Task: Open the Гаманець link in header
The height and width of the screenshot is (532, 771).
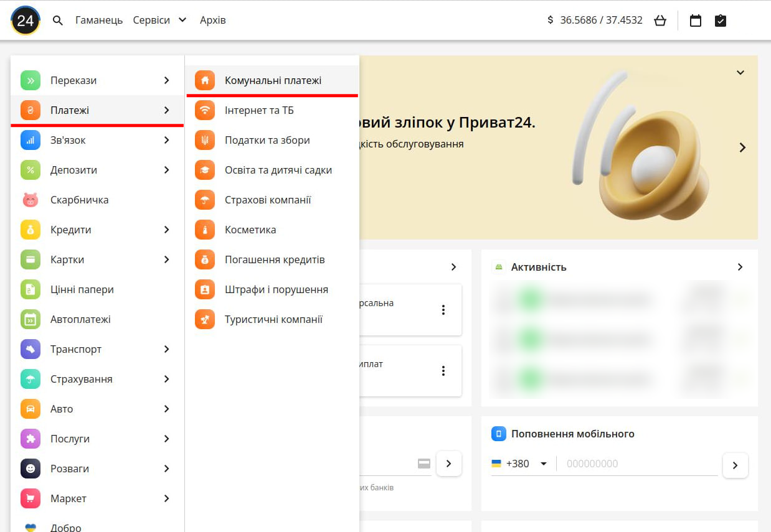Action: (x=99, y=20)
